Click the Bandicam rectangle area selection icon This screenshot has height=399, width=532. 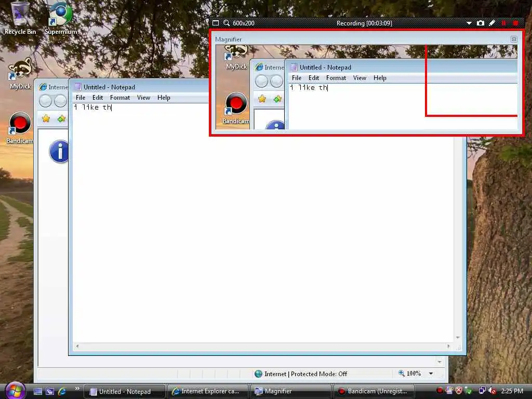216,23
